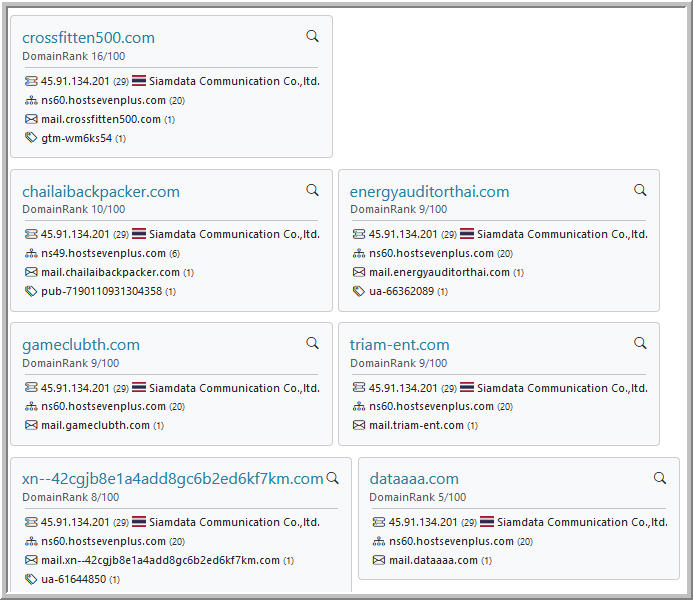
Task: Select mail.crossfitten500.com mail server entry
Action: 101,119
